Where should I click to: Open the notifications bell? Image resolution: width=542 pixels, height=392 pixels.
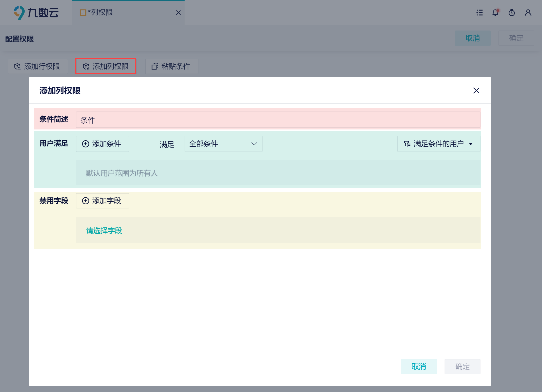(x=496, y=13)
